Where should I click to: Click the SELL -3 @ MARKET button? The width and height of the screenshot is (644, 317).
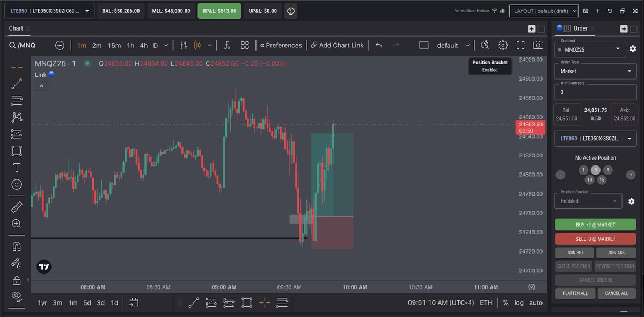click(x=595, y=239)
